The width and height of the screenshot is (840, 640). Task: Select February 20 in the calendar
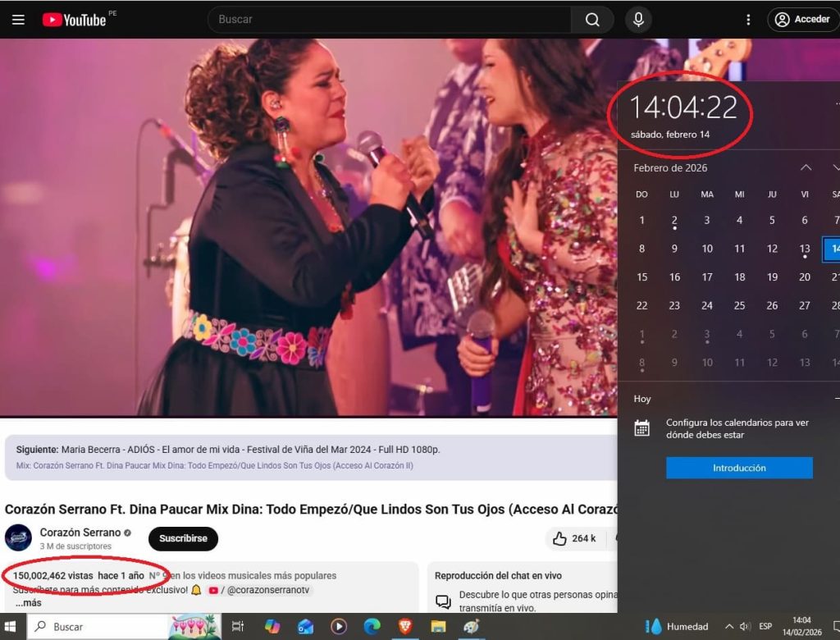[x=805, y=277]
